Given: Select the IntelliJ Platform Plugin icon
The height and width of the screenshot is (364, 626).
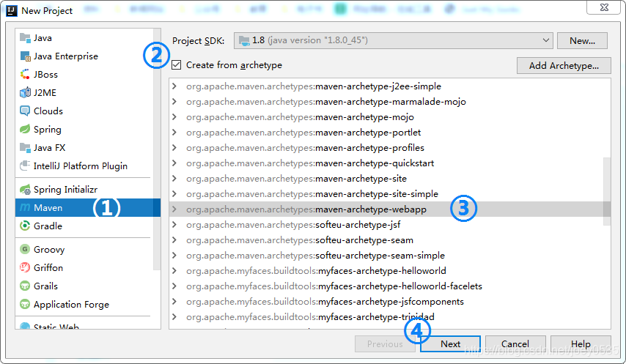Looking at the screenshot, I should click(25, 166).
